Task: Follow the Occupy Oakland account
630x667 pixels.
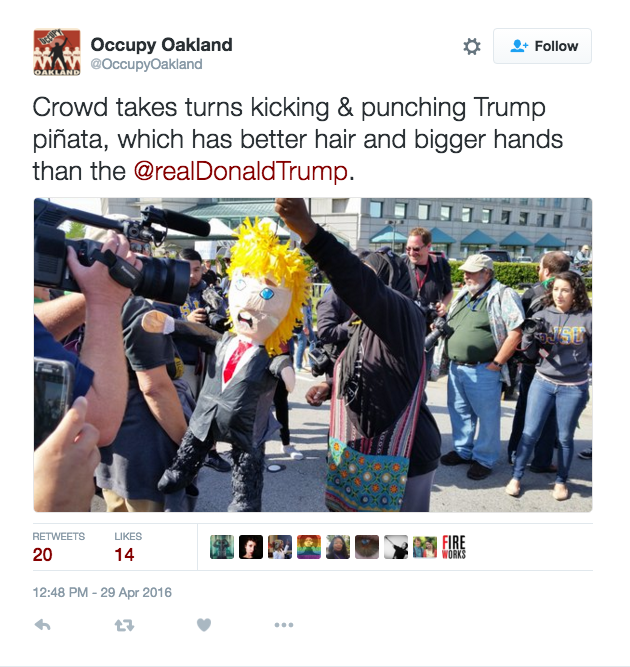Action: pos(542,46)
